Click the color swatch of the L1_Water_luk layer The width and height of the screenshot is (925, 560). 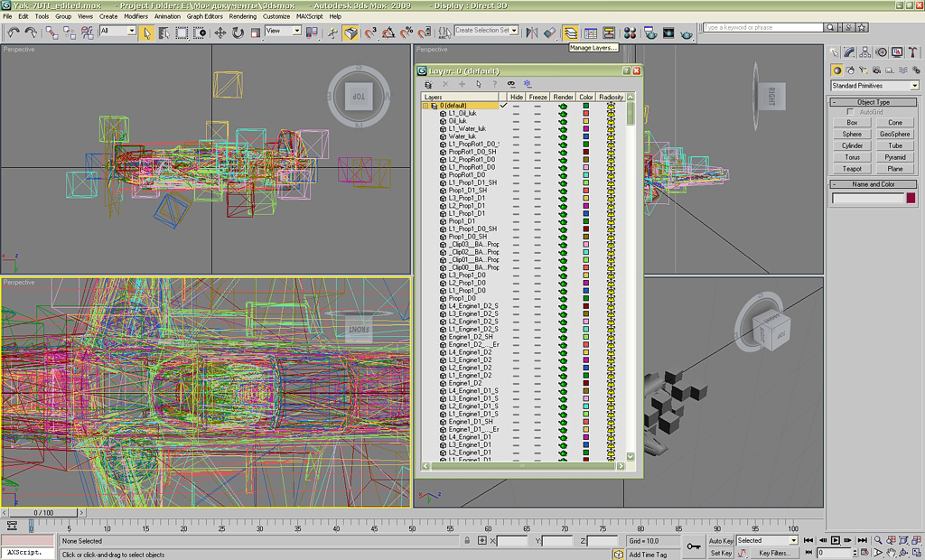[x=585, y=129]
